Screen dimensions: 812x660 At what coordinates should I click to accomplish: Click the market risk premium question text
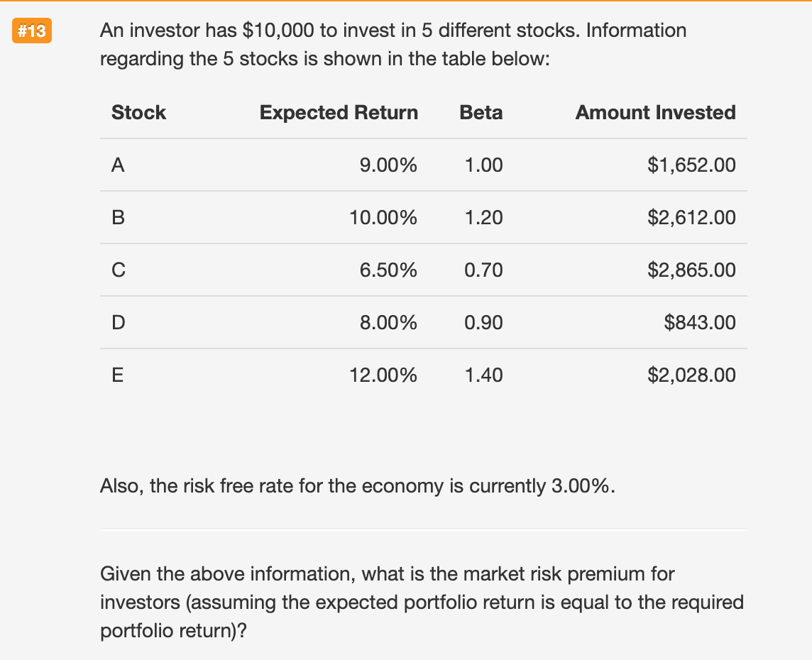coord(422,602)
